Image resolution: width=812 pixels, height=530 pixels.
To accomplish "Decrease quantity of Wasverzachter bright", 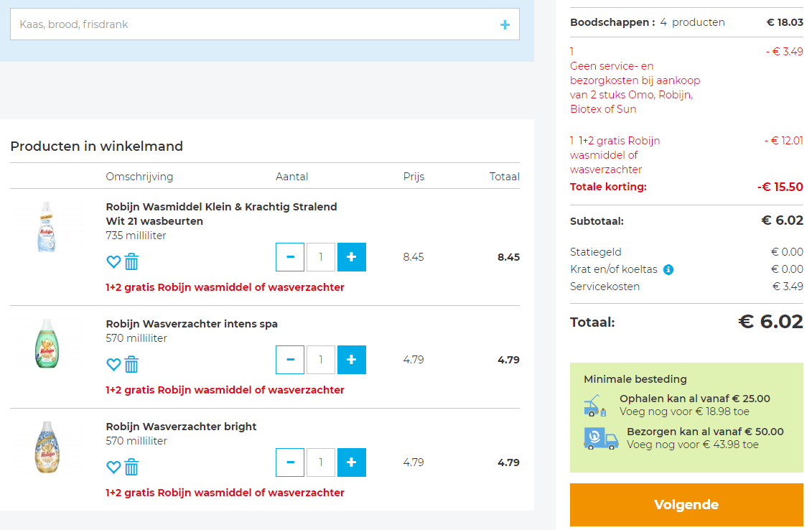I will (290, 462).
